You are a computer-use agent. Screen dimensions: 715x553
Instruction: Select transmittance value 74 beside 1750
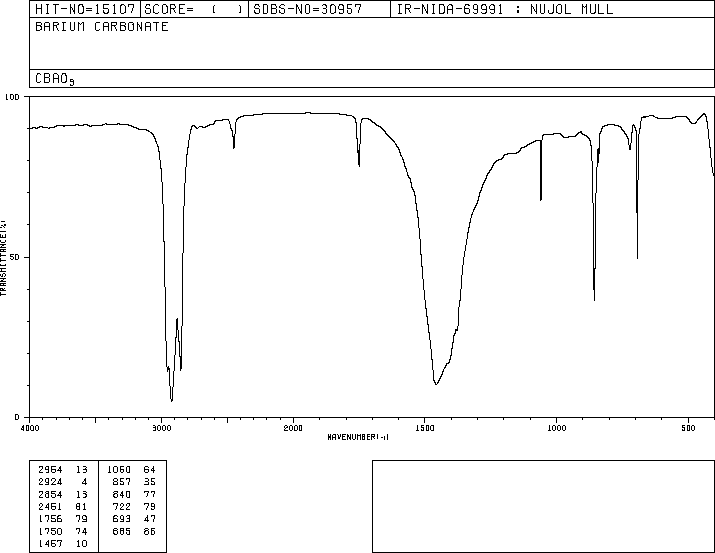click(x=81, y=531)
